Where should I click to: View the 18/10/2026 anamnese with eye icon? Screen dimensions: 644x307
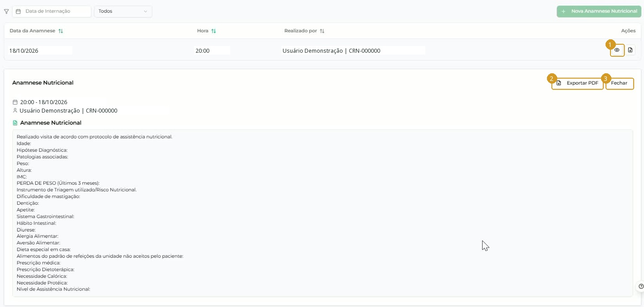[617, 50]
